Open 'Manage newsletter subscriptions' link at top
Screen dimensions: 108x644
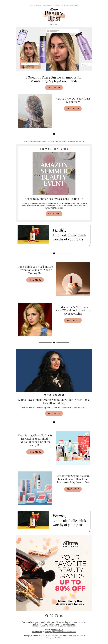pyautogui.click(x=66, y=5)
